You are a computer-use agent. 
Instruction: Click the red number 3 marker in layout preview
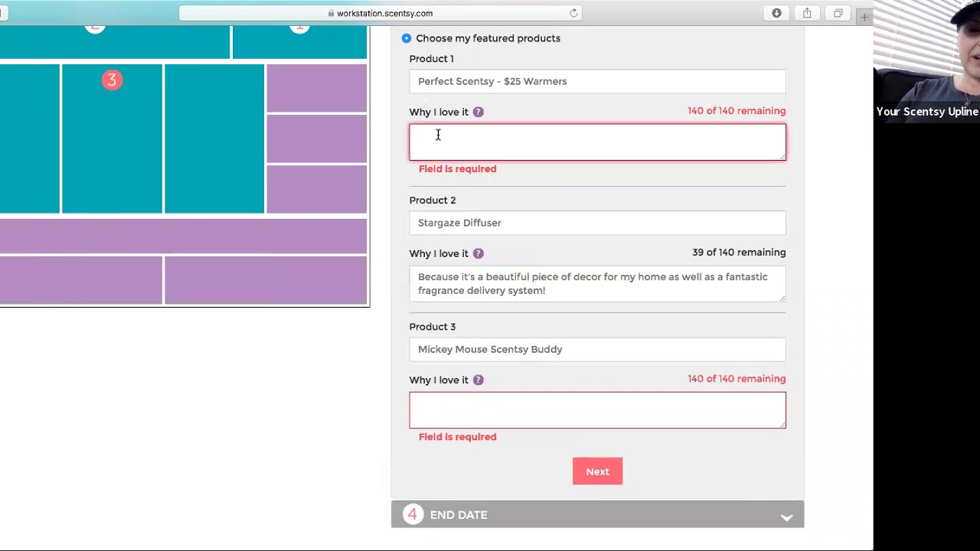[112, 80]
